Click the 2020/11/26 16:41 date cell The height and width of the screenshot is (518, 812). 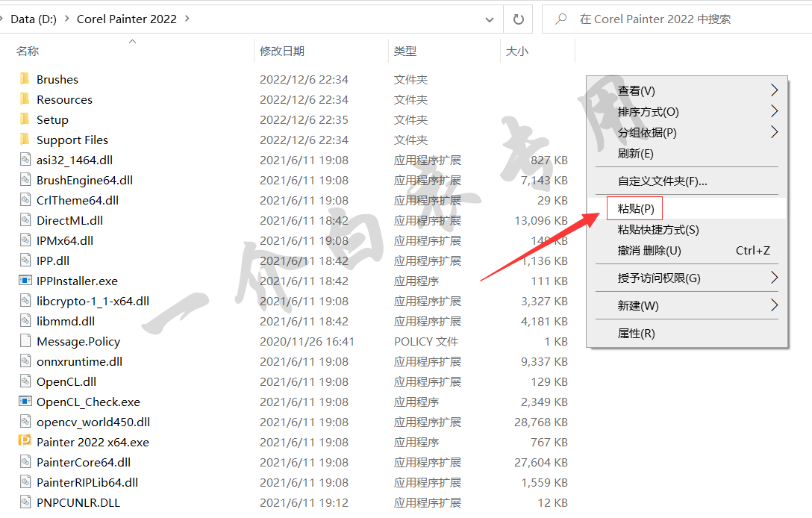(x=307, y=341)
